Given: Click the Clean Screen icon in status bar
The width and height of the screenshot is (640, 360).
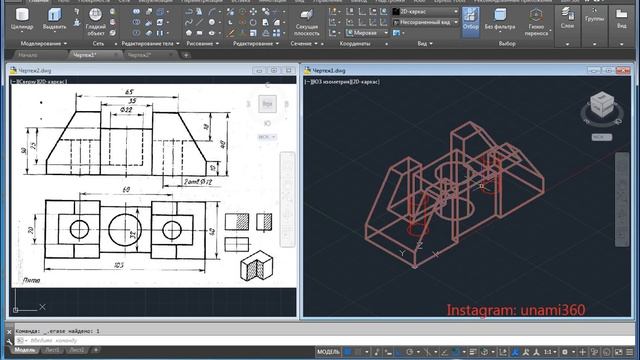Looking at the screenshot, I should click(x=618, y=352).
